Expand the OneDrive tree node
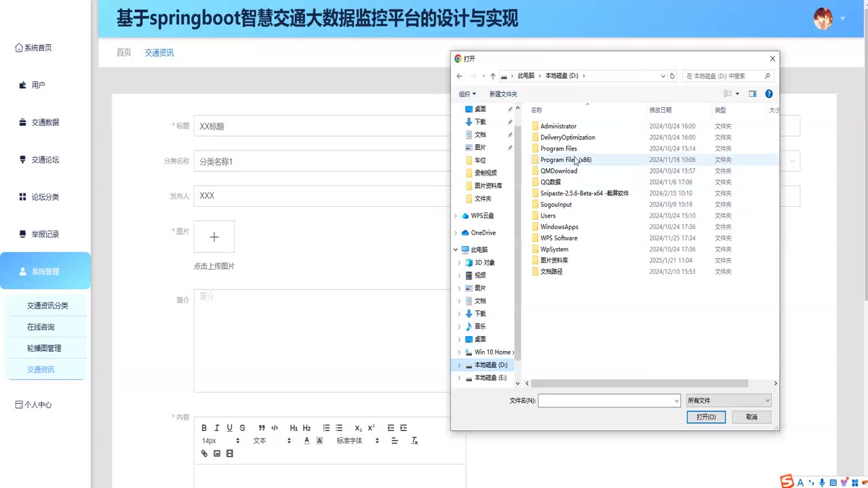 pyautogui.click(x=456, y=233)
